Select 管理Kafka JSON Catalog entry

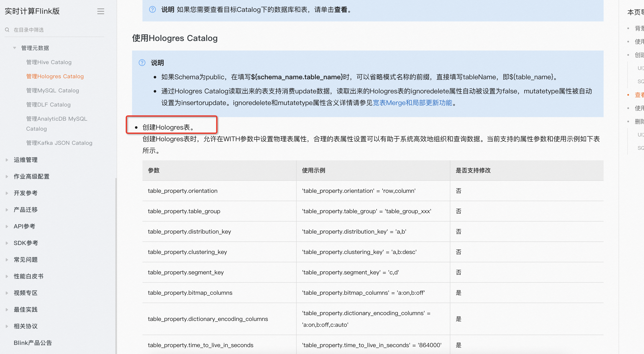tap(59, 143)
